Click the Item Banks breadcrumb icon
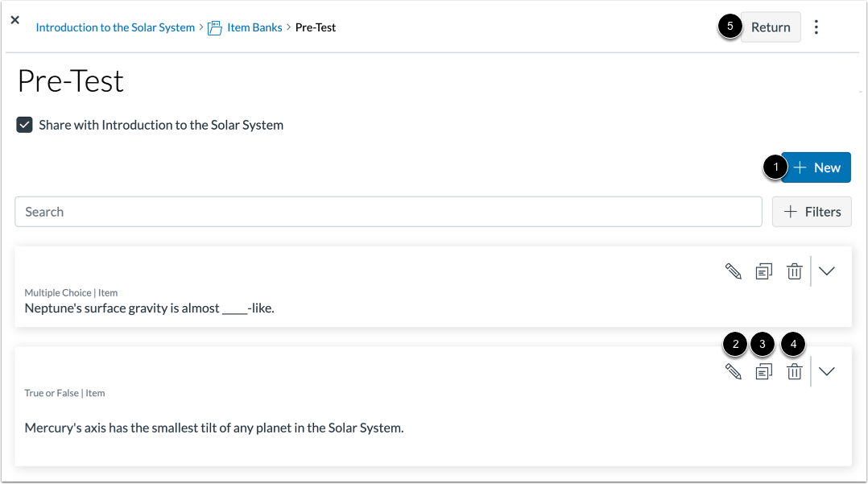 pos(214,27)
